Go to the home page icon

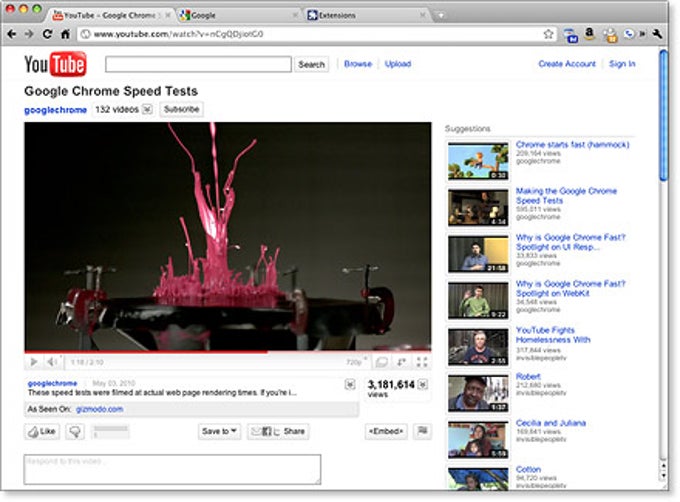pyautogui.click(x=65, y=34)
